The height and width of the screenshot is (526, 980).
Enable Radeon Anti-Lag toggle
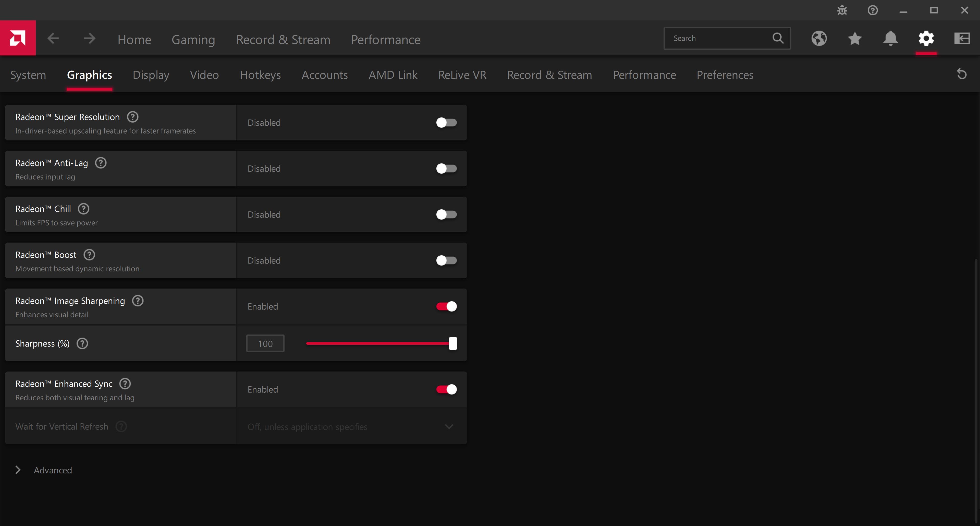click(x=446, y=169)
